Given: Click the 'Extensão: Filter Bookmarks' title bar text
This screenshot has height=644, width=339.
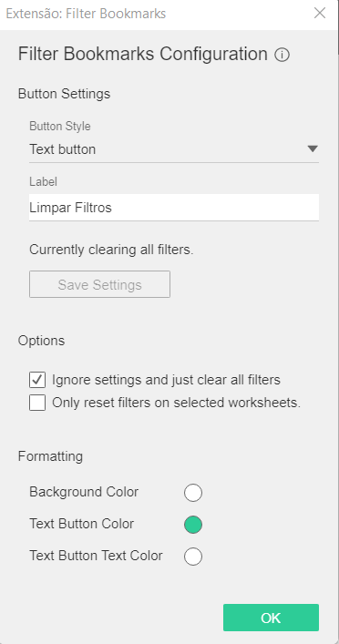Looking at the screenshot, I should (x=86, y=14).
